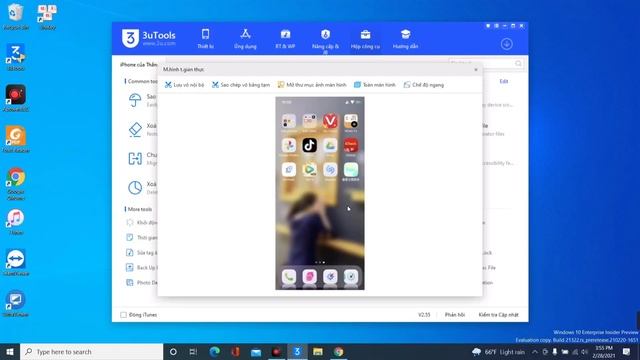The height and width of the screenshot is (360, 640).
Task: Open the iTunes desktop shortcut
Action: click(x=16, y=222)
